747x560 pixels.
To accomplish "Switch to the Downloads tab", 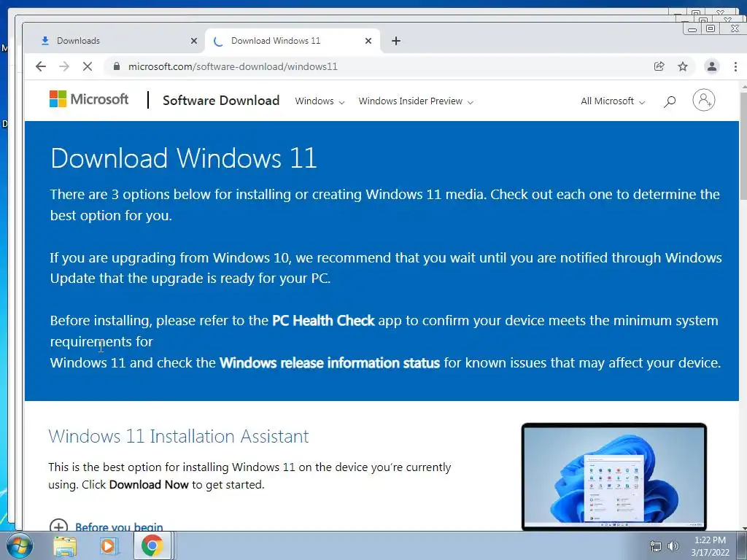I will pos(115,41).
